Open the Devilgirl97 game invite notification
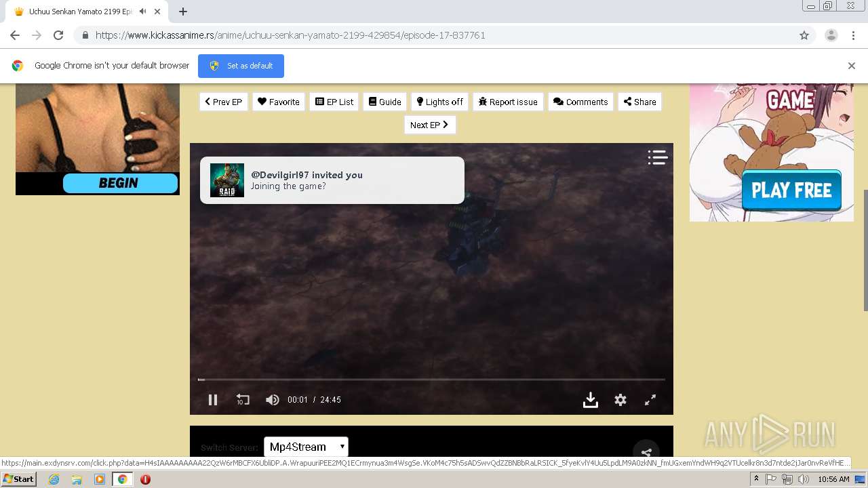 coord(332,180)
